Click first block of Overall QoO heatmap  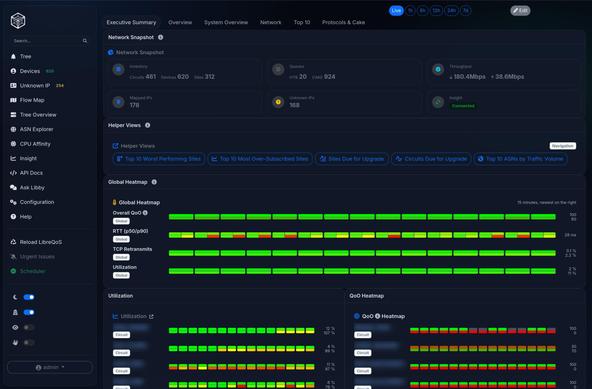coord(181,217)
